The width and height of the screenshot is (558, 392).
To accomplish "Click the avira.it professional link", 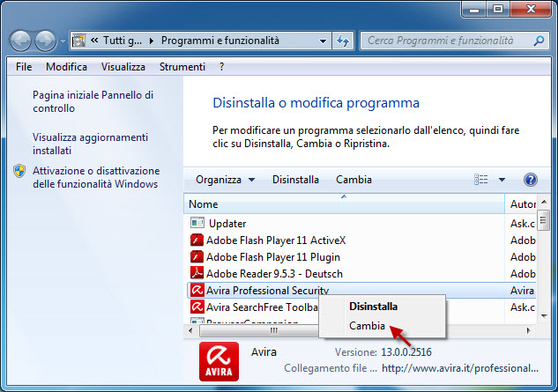I will [x=460, y=368].
